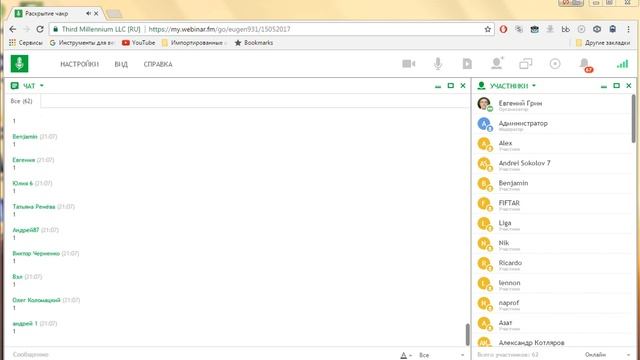Select participant Евгений Грин

point(551,104)
